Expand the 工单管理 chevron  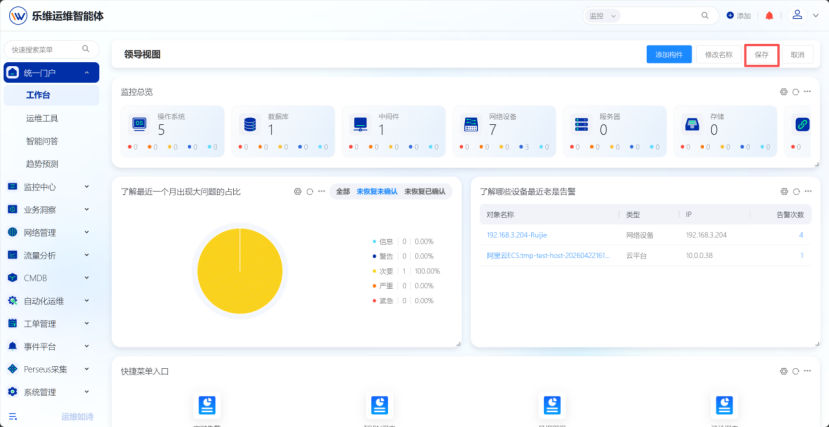point(87,323)
